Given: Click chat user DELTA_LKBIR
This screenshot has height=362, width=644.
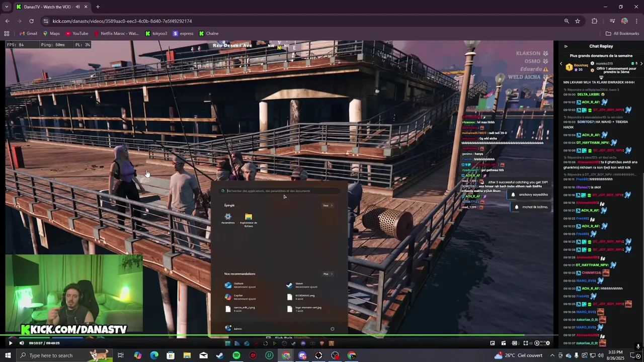Looking at the screenshot, I should (588, 95).
